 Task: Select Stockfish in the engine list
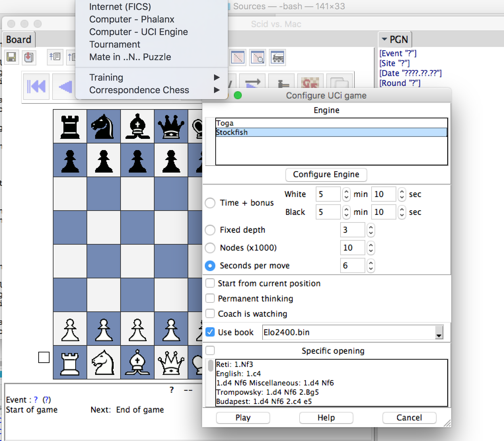tap(331, 132)
